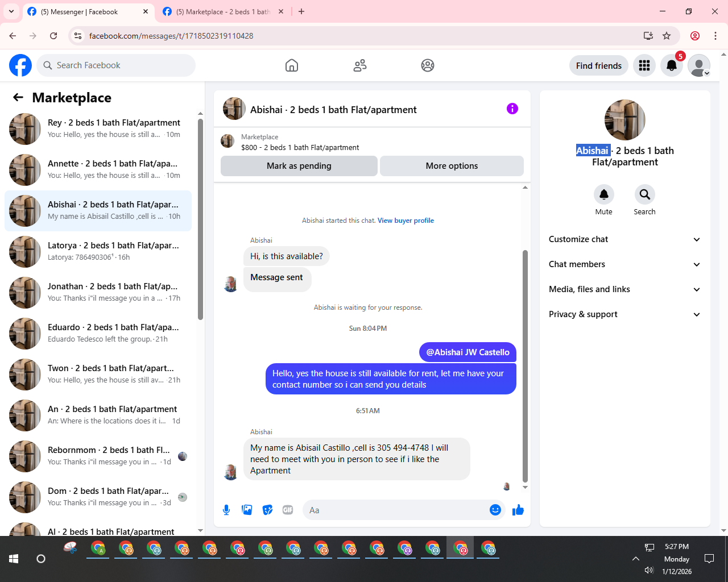Screen dimensions: 728x582
Task: Open Jonathan's conversation in chat list
Action: [x=98, y=293]
